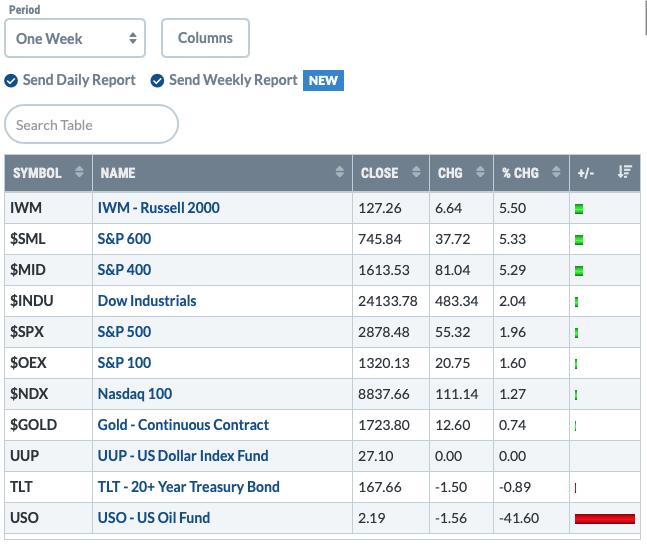
Task: Click the close value 2878.48
Action: [384, 332]
